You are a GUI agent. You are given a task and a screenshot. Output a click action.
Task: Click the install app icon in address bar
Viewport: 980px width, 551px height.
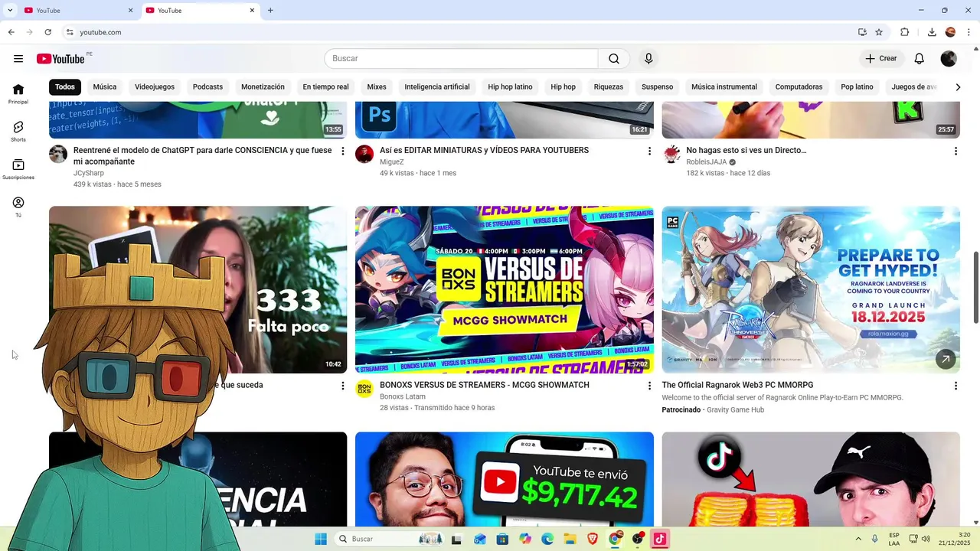pyautogui.click(x=862, y=32)
